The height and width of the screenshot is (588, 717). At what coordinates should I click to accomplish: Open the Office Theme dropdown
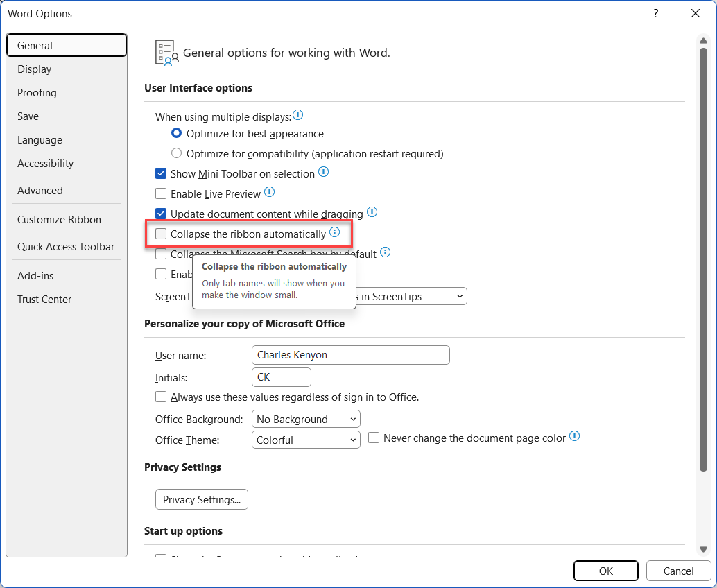[306, 440]
